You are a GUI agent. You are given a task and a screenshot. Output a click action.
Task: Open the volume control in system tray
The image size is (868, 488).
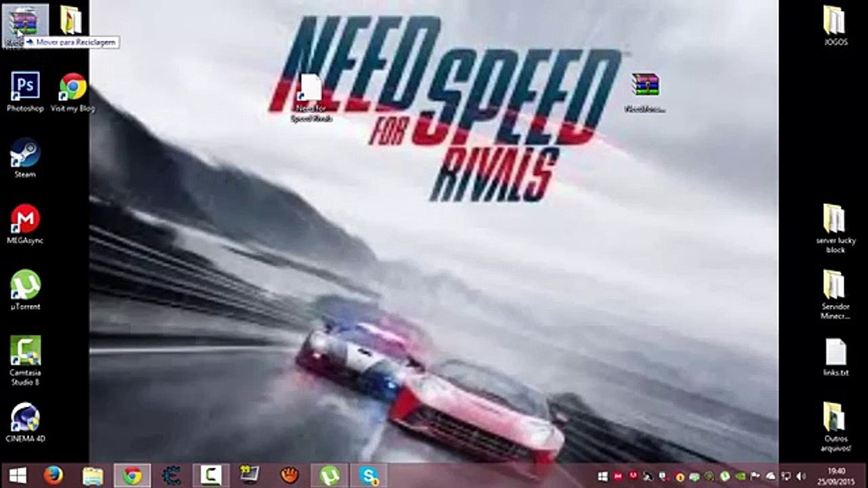(801, 476)
